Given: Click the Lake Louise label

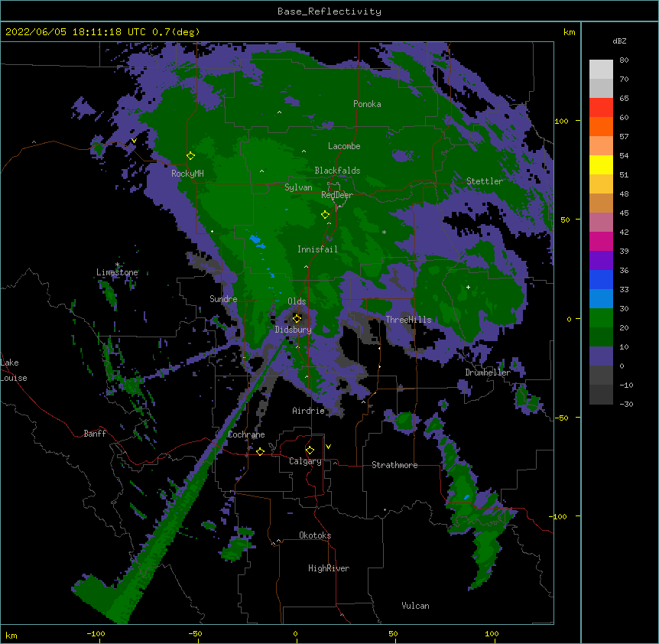Looking at the screenshot, I should pyautogui.click(x=13, y=370).
